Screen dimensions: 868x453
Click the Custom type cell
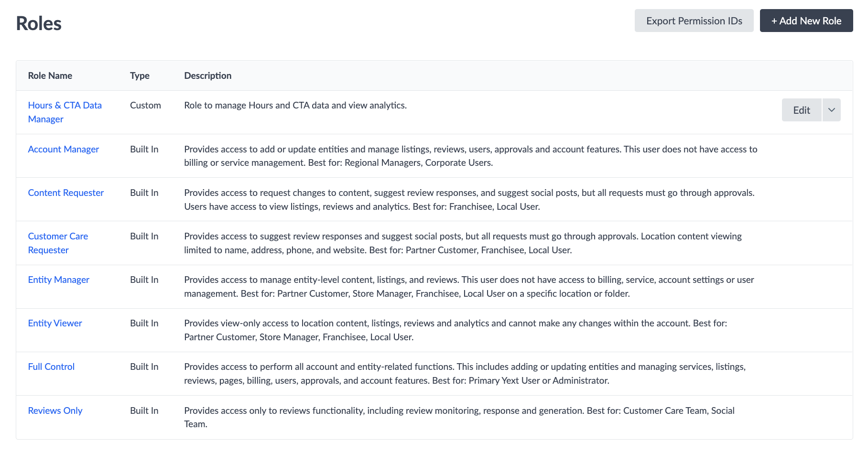point(145,105)
